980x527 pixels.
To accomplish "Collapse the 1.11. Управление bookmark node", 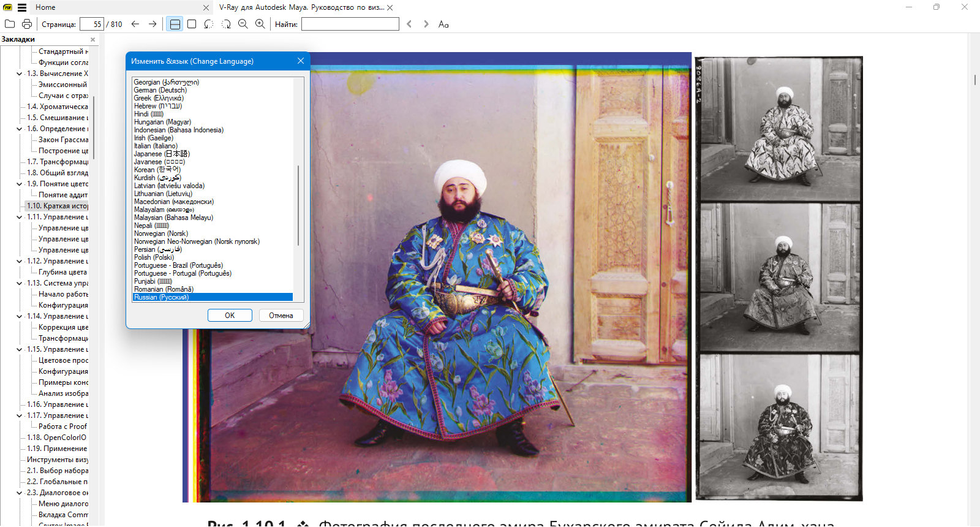I will click(x=20, y=217).
